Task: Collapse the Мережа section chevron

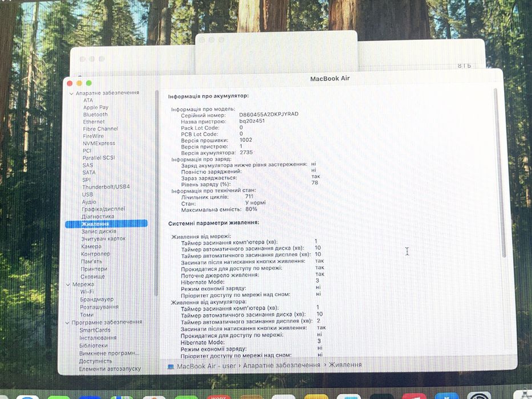Action: pos(68,284)
